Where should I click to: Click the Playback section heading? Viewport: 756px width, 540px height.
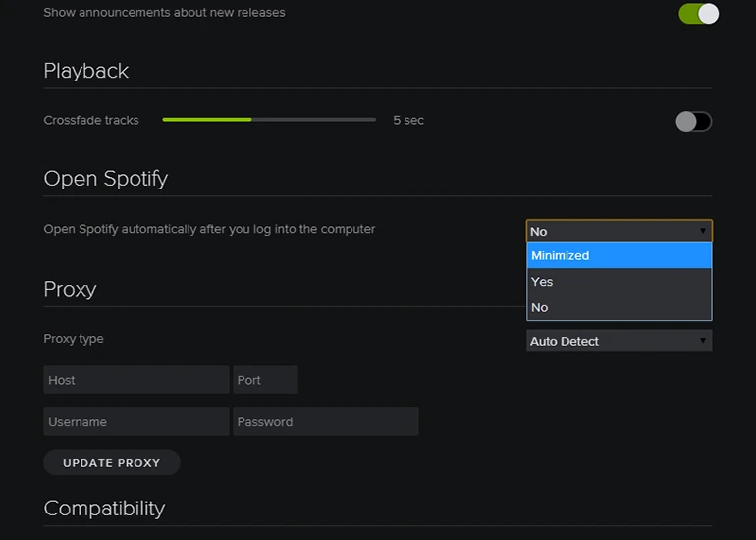(x=86, y=71)
